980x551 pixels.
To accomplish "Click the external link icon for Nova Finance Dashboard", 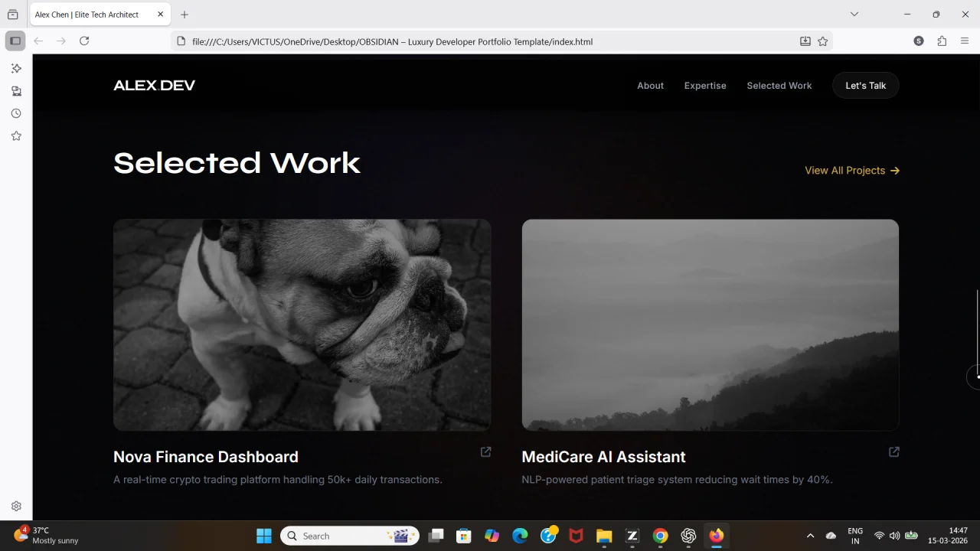I will click(485, 452).
